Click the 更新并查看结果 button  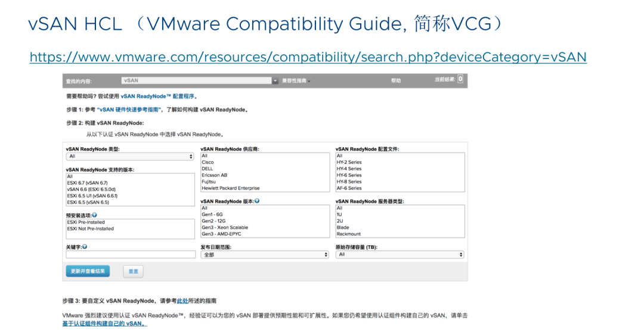point(88,271)
